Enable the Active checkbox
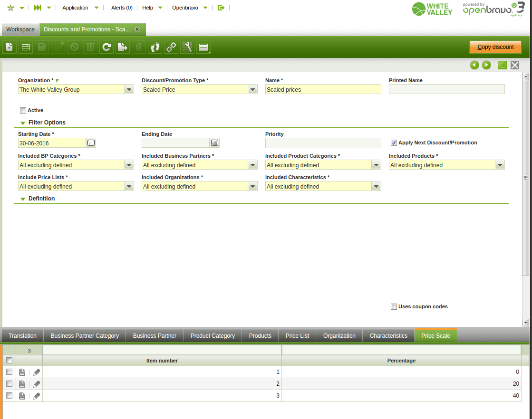Viewport: 532px width, 419px height. coord(23,111)
